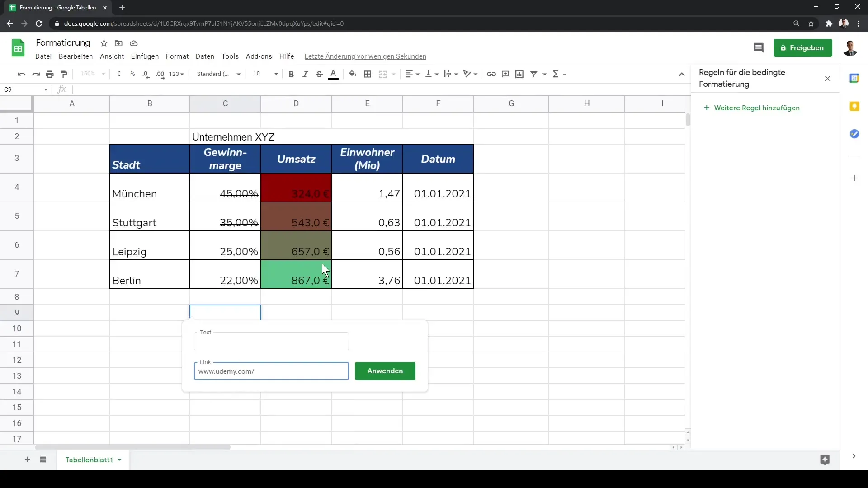Click the Daten menu item

tap(205, 56)
